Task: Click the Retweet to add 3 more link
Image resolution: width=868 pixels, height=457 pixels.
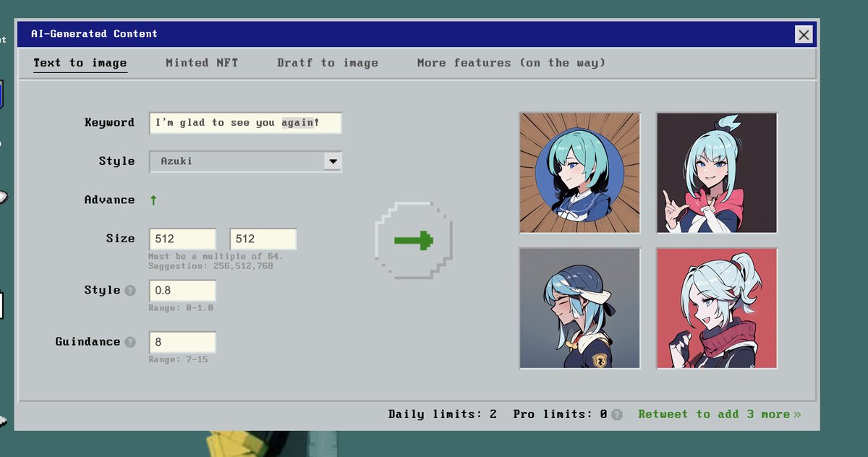Action: tap(720, 414)
